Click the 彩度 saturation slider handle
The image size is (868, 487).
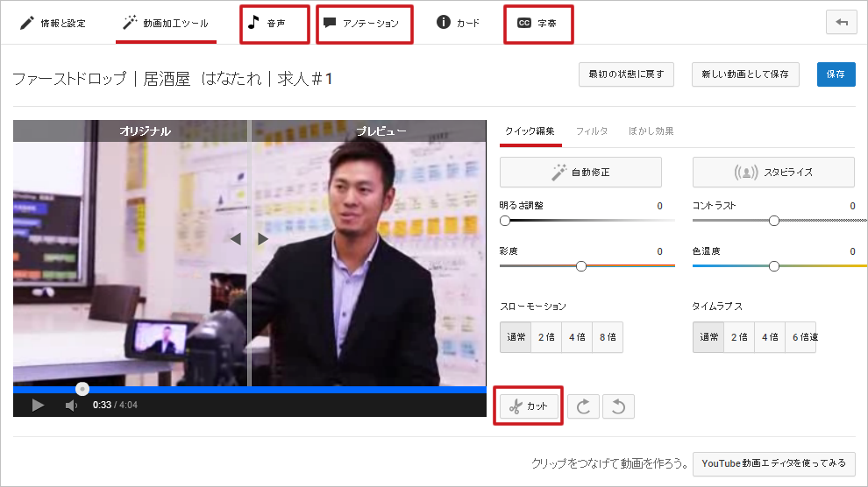point(581,266)
